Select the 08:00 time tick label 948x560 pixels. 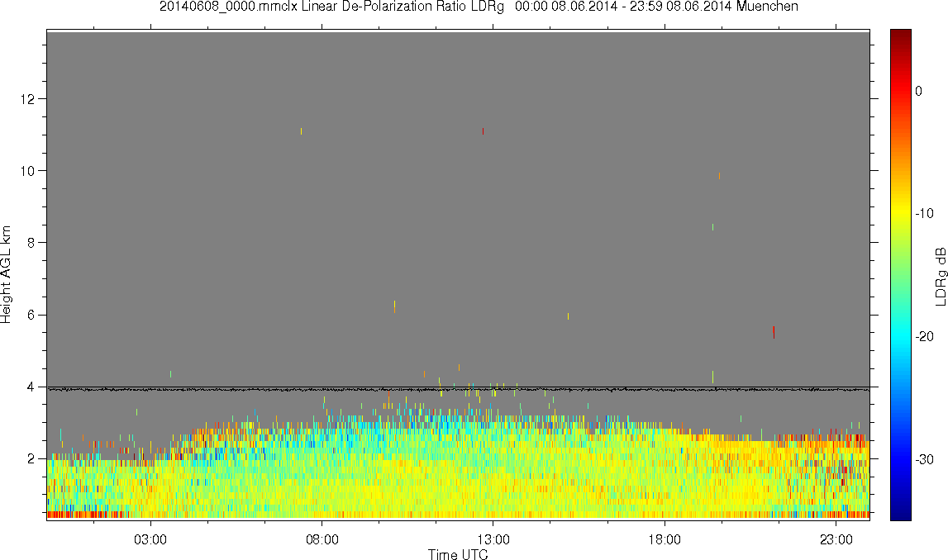coord(322,539)
